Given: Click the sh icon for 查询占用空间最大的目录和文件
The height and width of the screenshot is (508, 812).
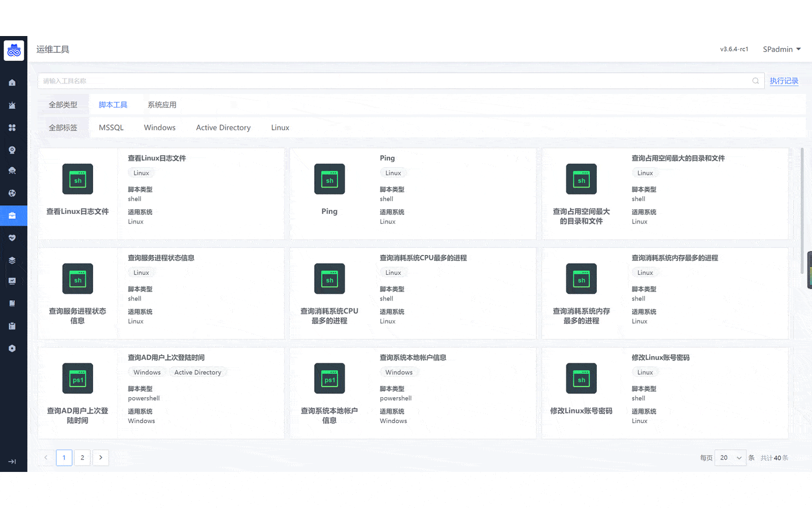Looking at the screenshot, I should coord(581,179).
